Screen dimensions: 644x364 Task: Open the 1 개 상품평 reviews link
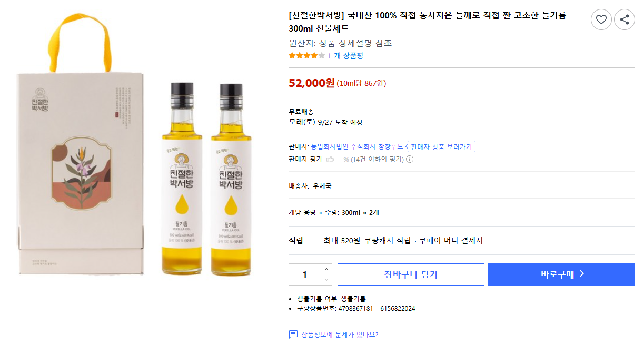345,55
